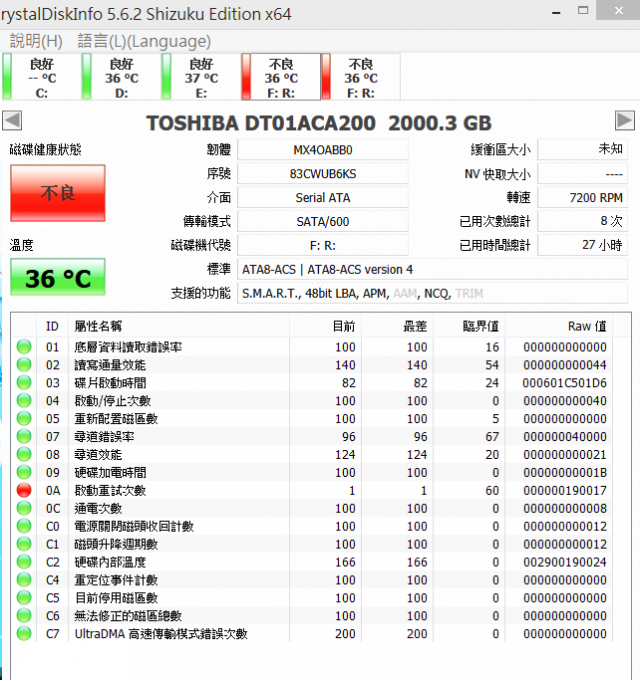Click the power-on count field 8 次
640x681 pixels.
tap(582, 221)
